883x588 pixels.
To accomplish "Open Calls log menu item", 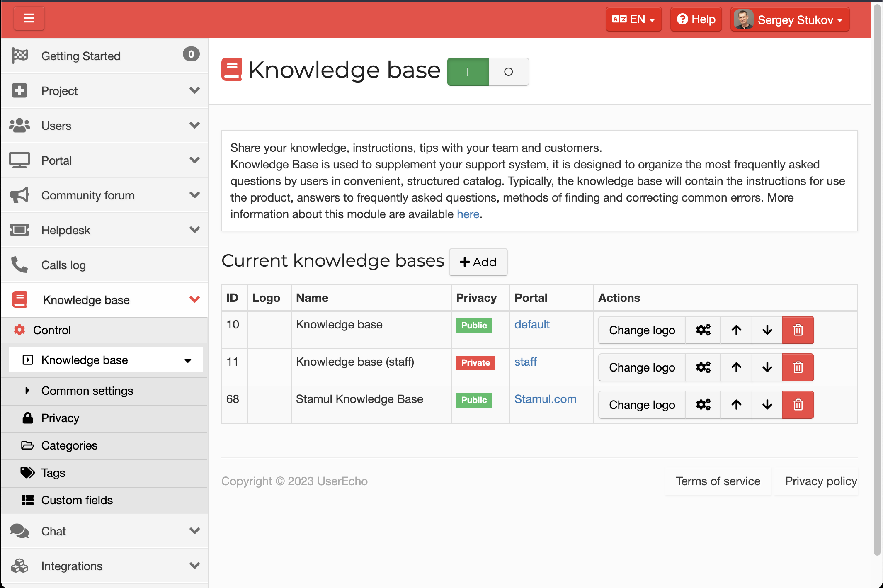I will tap(104, 265).
